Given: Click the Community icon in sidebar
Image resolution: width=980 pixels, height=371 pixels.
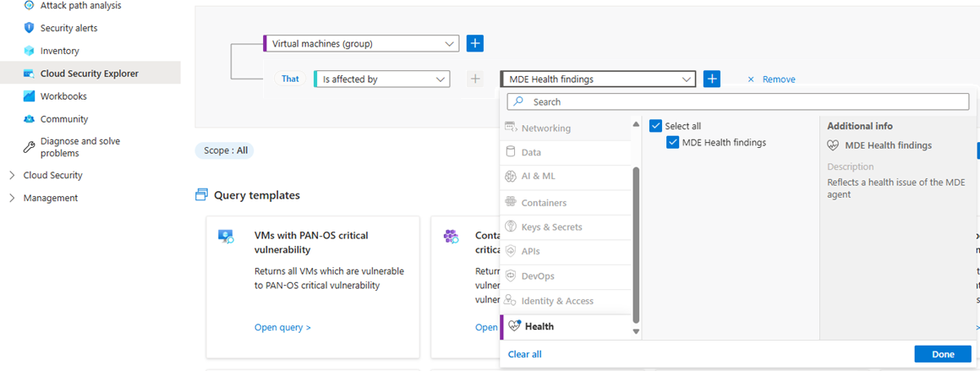Looking at the screenshot, I should [x=29, y=119].
